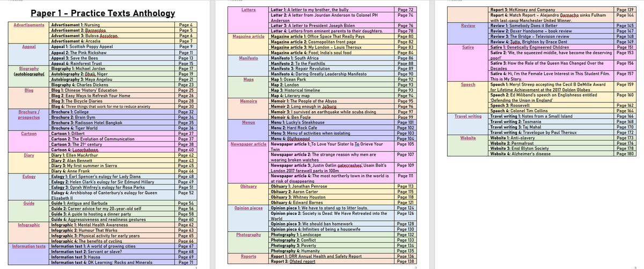Open the Review category link
The width and height of the screenshot is (644, 269).
[468, 25]
